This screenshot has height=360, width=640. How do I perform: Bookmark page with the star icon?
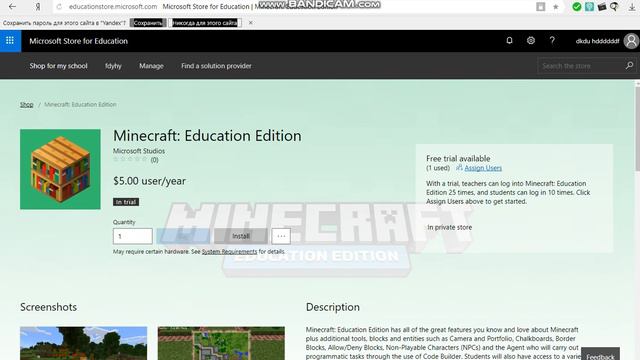point(556,7)
